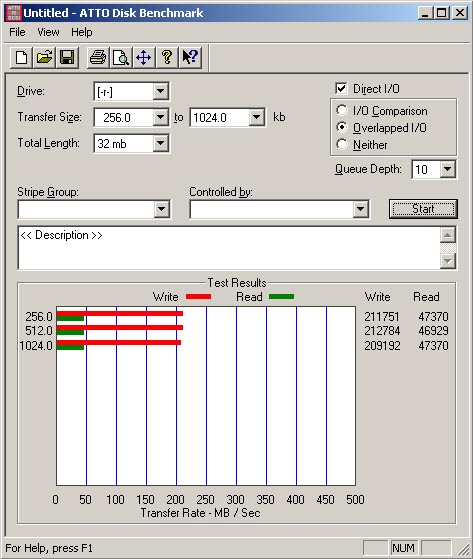Click the New document toolbar icon
Image resolution: width=473 pixels, height=559 pixels.
point(21,57)
